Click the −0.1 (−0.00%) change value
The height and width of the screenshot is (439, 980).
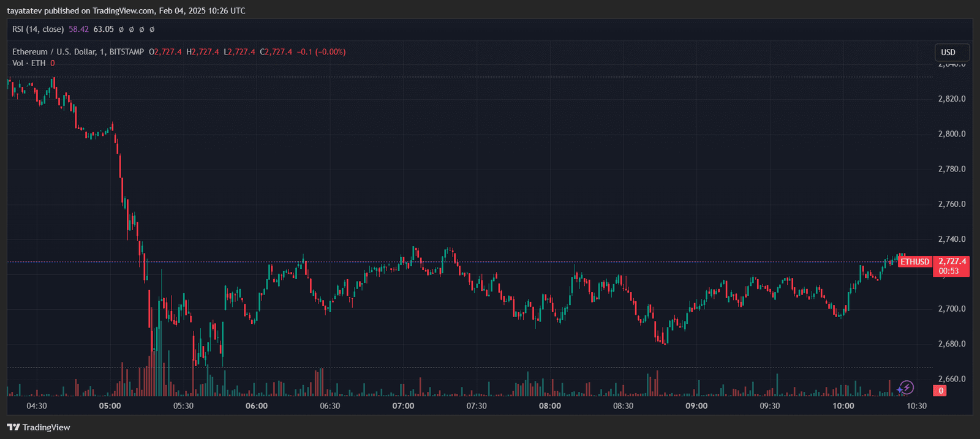point(322,52)
